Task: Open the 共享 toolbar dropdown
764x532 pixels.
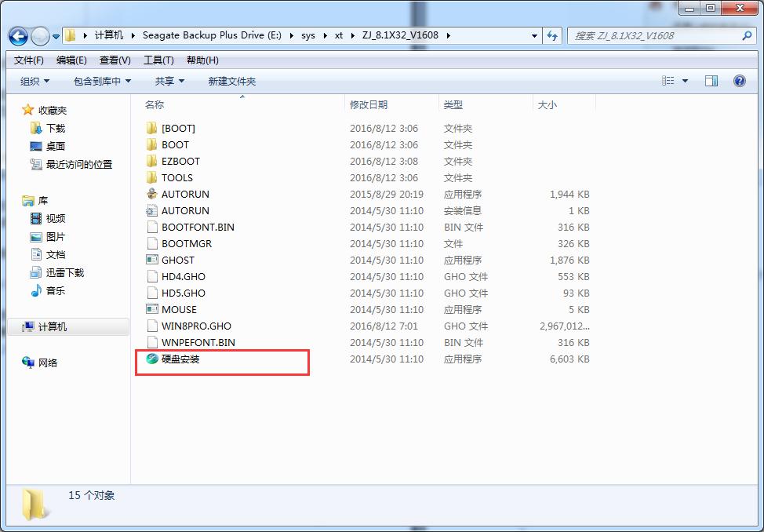Action: (169, 81)
